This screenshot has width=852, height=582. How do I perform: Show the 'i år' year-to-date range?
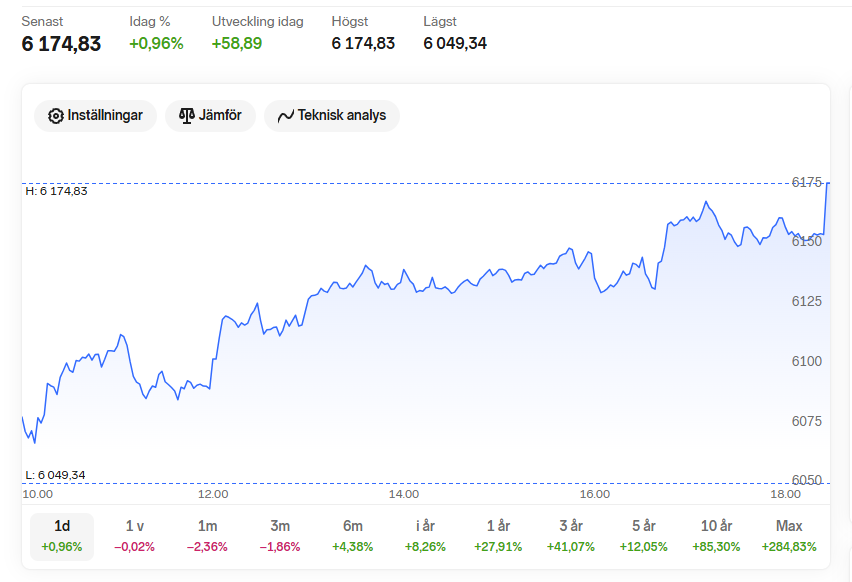point(425,536)
